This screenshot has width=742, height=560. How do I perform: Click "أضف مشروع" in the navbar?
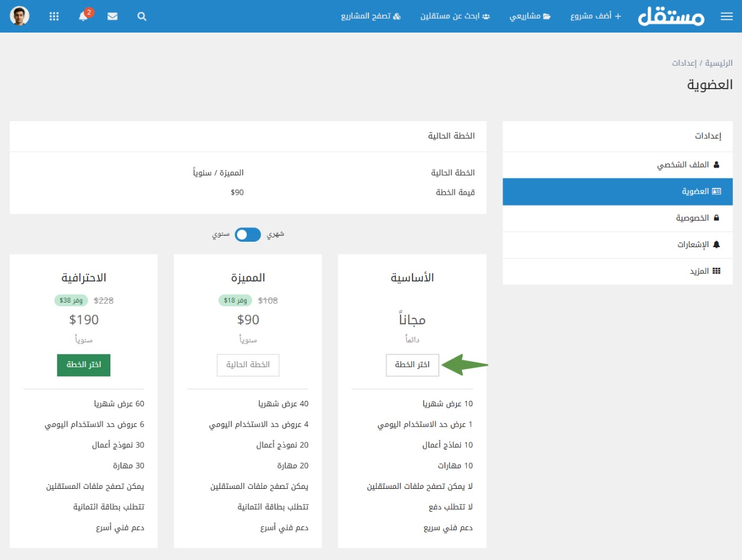[595, 17]
